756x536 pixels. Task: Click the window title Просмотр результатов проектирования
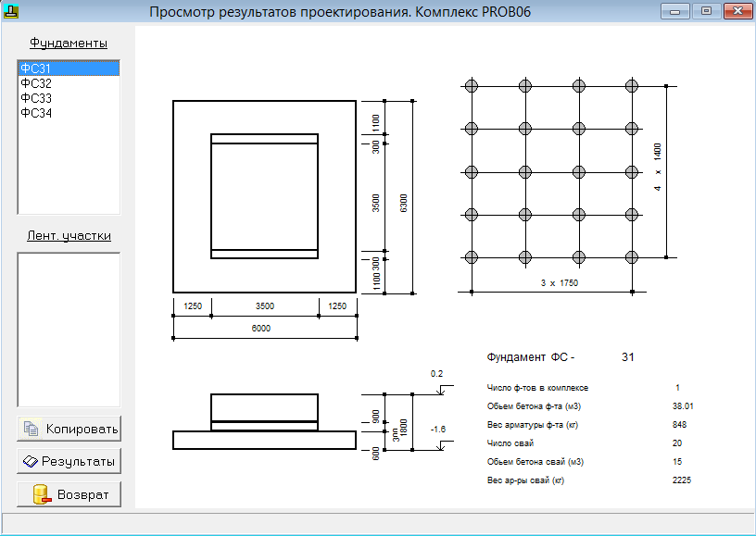pos(340,11)
